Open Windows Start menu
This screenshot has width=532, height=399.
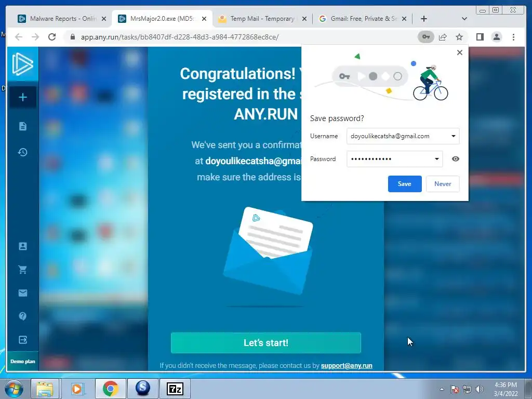(x=14, y=389)
